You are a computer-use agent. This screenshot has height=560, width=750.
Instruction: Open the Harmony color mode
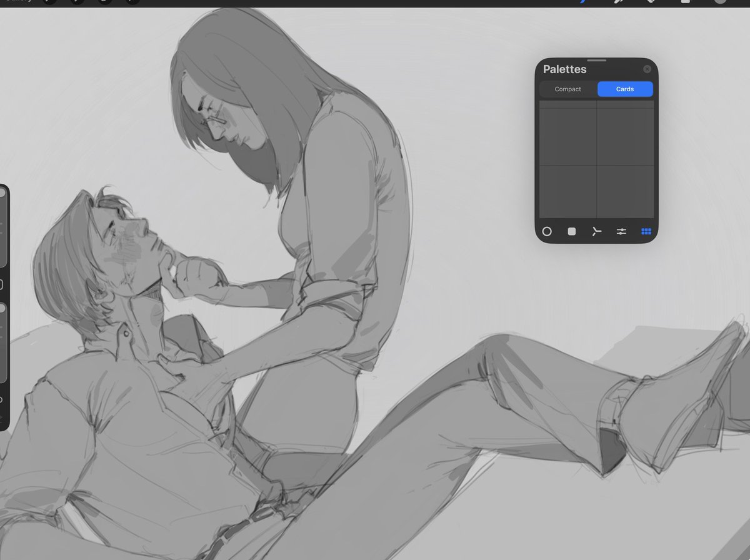[x=597, y=231]
